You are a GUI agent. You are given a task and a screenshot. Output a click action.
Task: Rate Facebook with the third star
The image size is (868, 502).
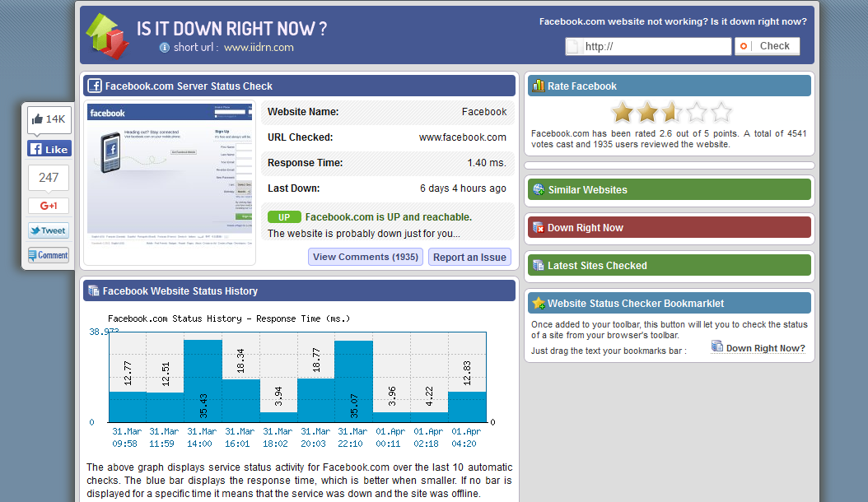(x=672, y=113)
